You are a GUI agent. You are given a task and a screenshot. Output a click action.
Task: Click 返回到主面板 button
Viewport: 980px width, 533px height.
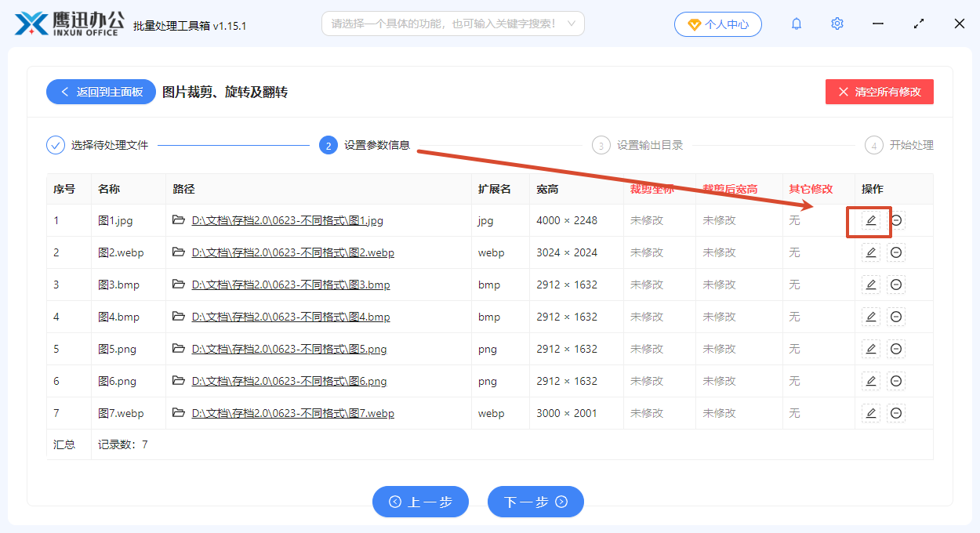click(102, 92)
